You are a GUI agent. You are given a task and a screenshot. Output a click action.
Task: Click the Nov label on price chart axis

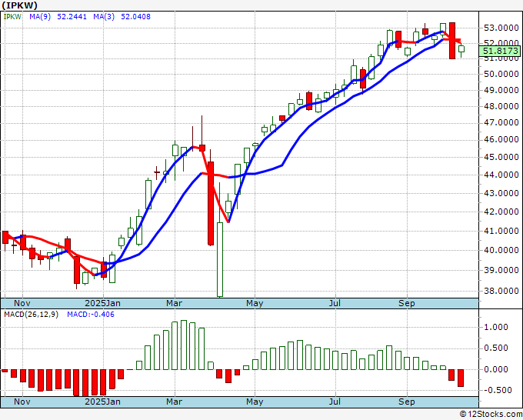click(22, 303)
